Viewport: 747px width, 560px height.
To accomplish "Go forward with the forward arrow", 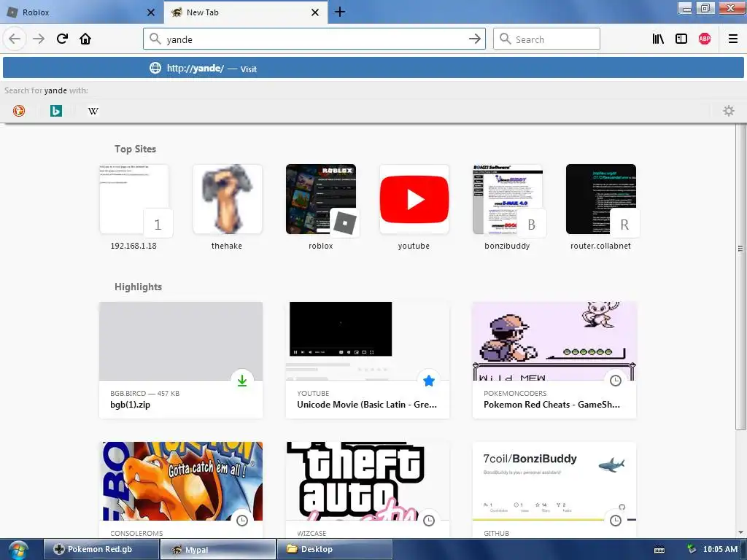I will coord(39,39).
